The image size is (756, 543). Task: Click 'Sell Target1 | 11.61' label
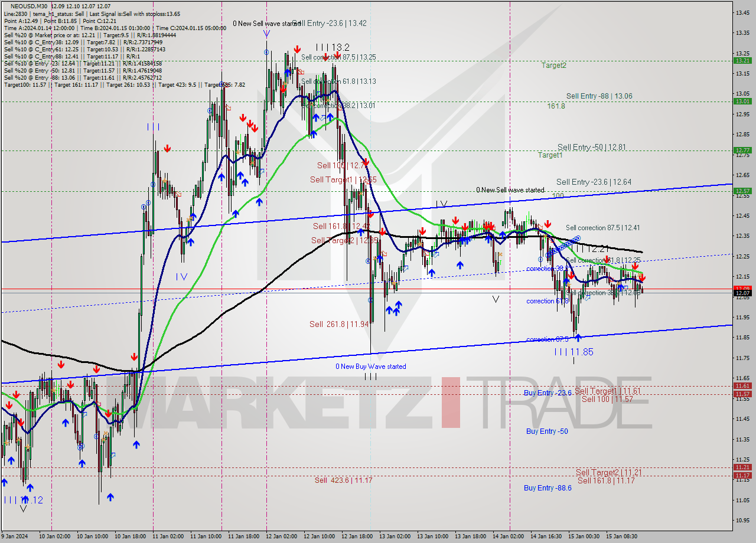(608, 391)
